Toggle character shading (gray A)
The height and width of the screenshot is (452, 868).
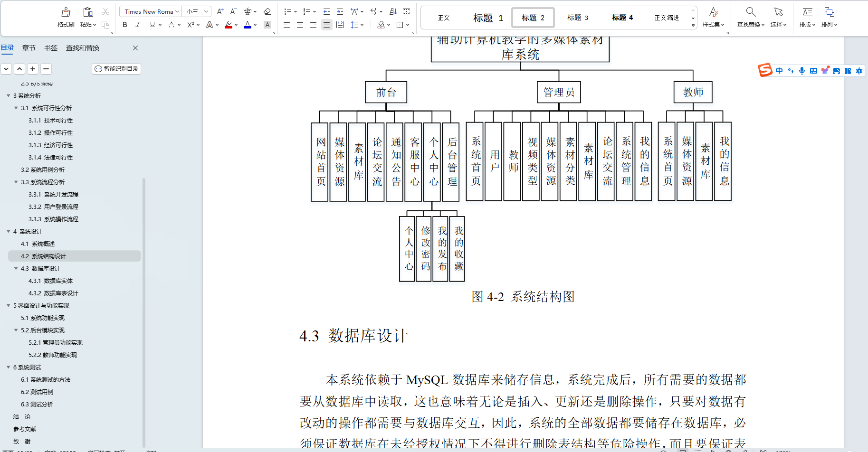click(x=267, y=25)
